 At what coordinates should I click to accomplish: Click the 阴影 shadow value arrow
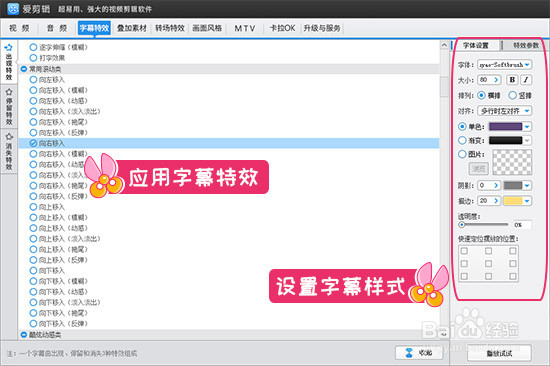click(x=496, y=185)
